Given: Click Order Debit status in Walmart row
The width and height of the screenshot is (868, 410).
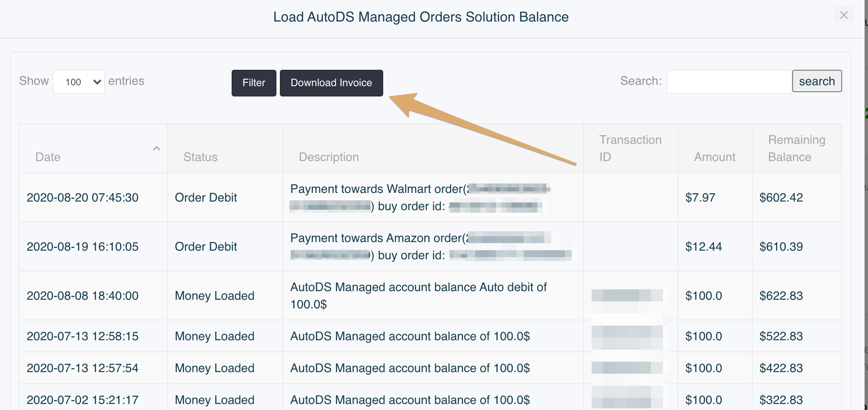Looking at the screenshot, I should 206,198.
